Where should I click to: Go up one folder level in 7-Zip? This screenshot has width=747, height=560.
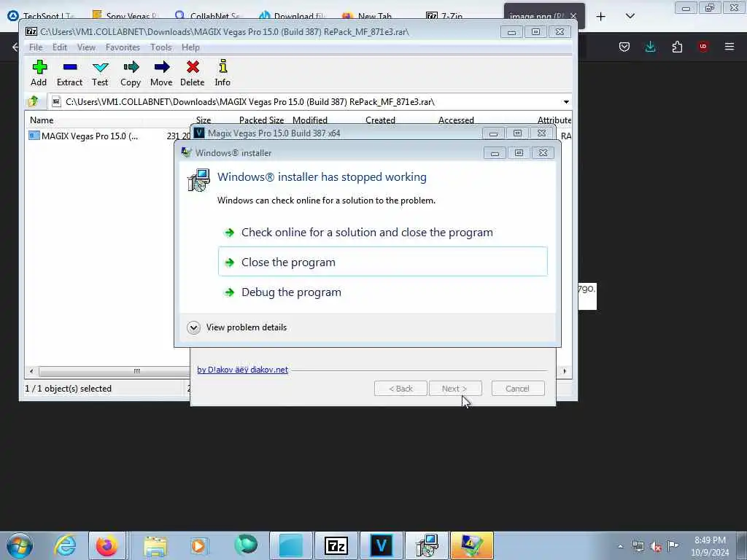(34, 101)
